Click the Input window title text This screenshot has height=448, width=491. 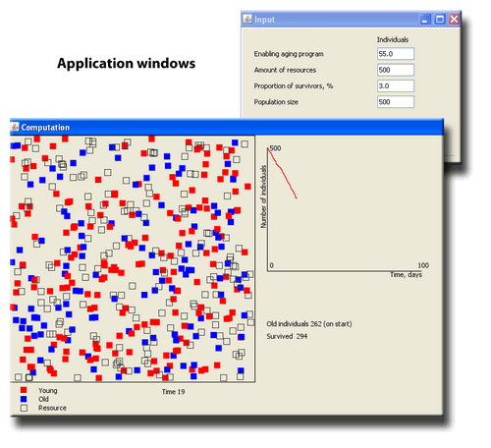(264, 20)
